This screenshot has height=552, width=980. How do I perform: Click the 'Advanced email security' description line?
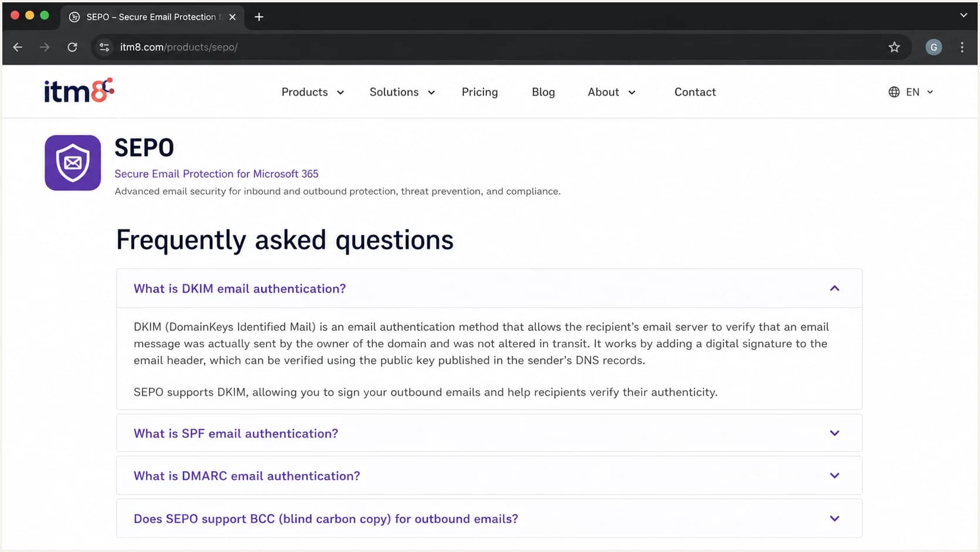[x=338, y=191]
